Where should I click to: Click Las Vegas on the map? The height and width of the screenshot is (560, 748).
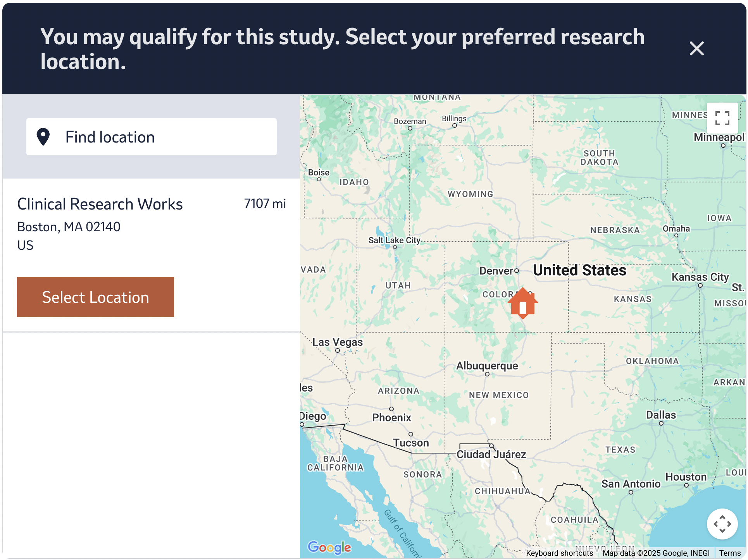tap(338, 342)
